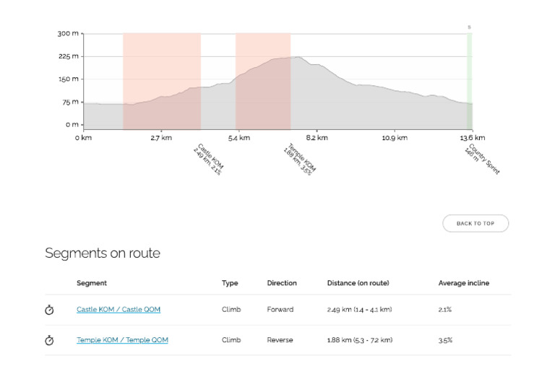
Task: Click the rotated Country Sprint label under the chart
Action: coord(483,160)
